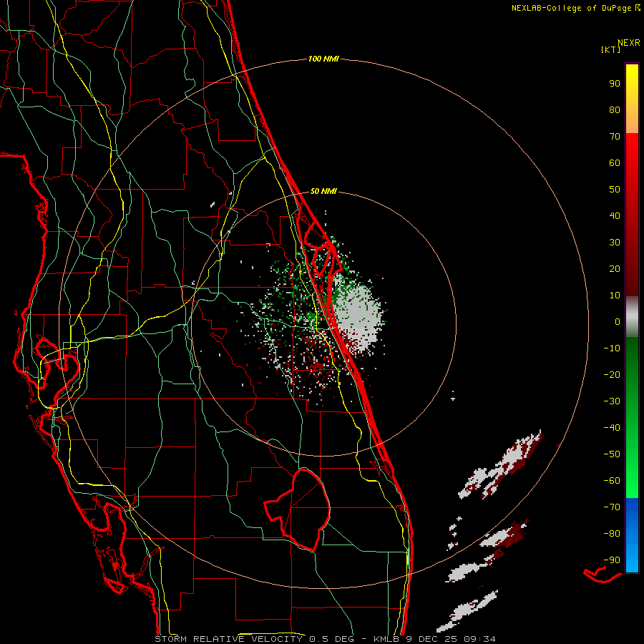Click the "-80" value on the velocity scale
The width and height of the screenshot is (644, 644).
[x=612, y=534]
